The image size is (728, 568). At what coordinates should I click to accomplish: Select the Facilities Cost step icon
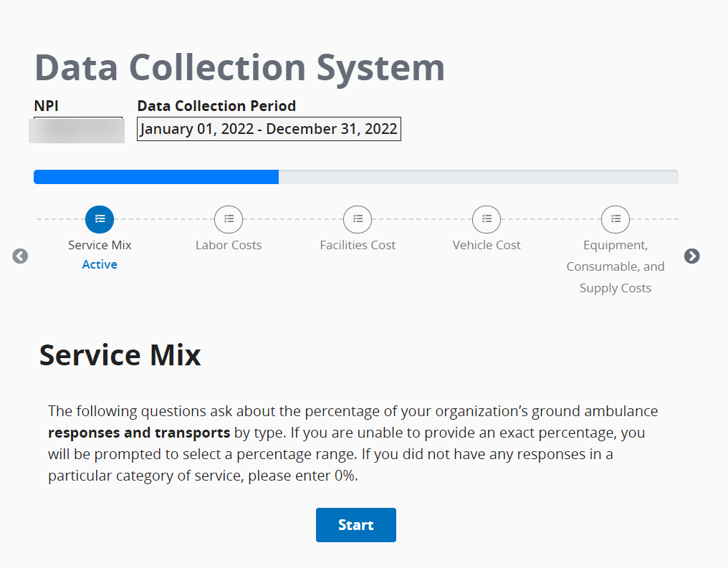pos(358,219)
